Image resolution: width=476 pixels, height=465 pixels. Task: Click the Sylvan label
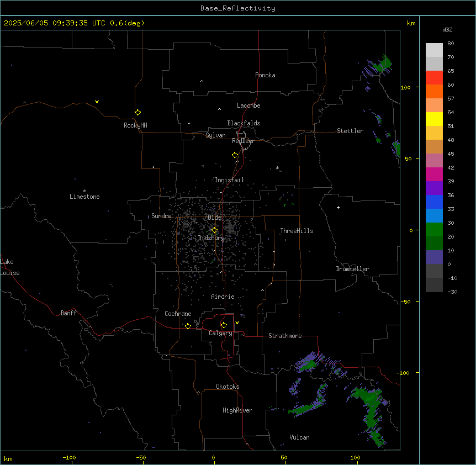point(215,135)
